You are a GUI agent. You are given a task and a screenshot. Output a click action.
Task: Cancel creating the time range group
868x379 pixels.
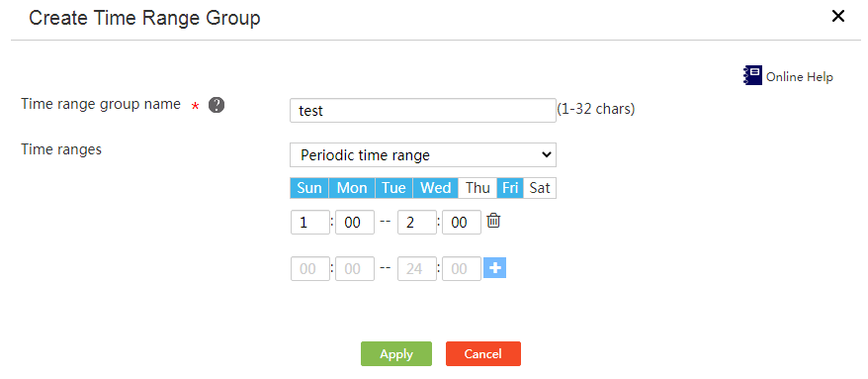pos(483,354)
